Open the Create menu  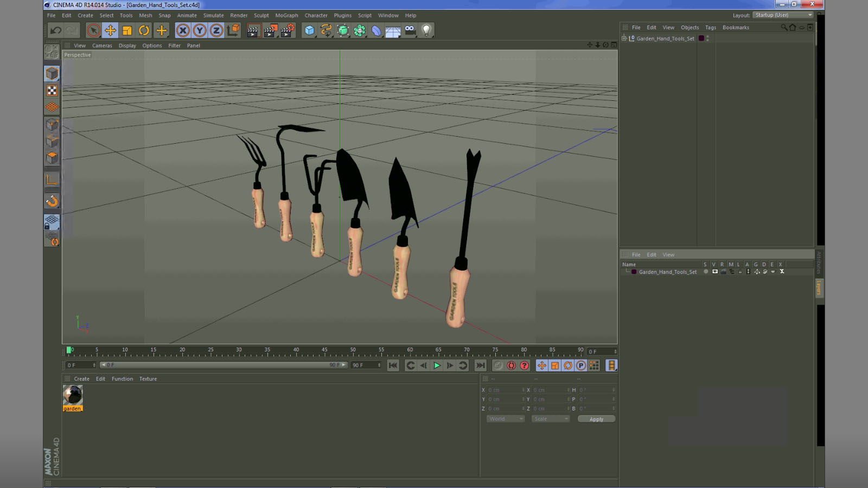(x=85, y=15)
